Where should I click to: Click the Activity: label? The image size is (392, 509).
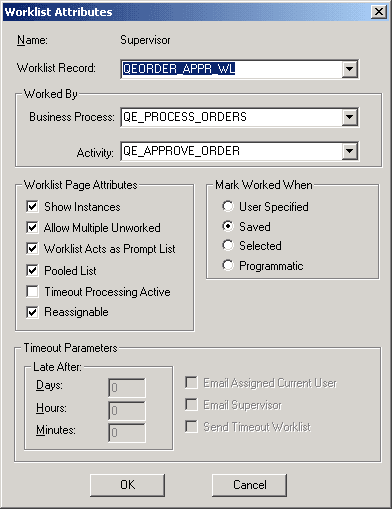tap(95, 153)
